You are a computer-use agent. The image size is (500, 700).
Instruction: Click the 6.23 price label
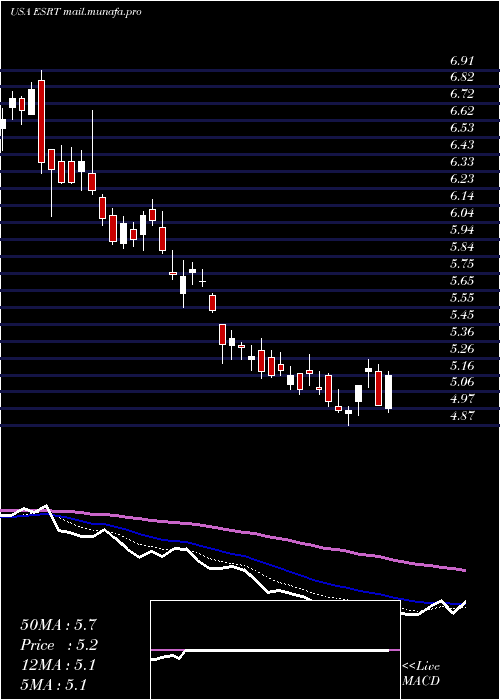(462, 179)
